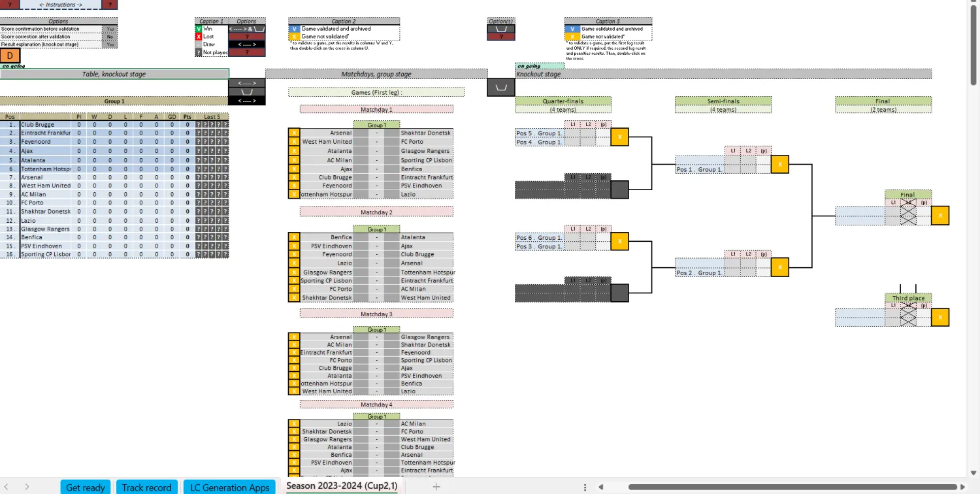This screenshot has width=980, height=494.
Task: Click bucket button above Group 1 arrow
Action: tap(246, 92)
